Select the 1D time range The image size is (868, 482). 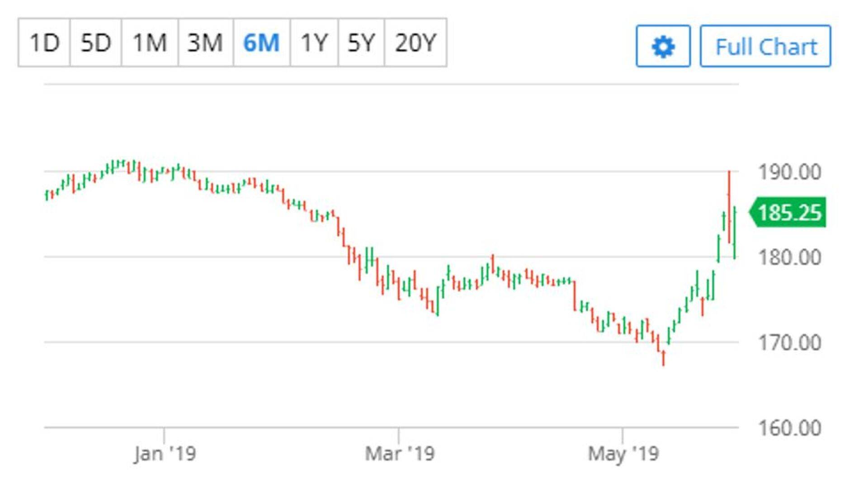pyautogui.click(x=44, y=43)
